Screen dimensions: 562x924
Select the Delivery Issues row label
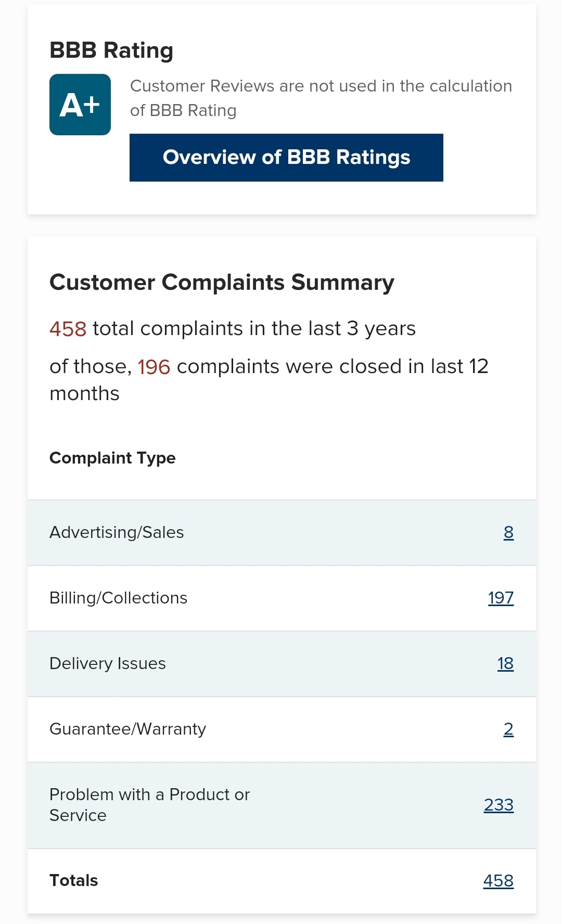(108, 663)
